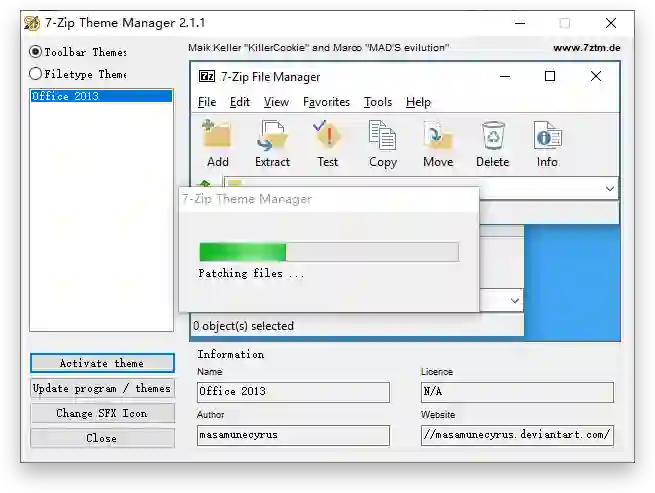Image resolution: width=655 pixels, height=493 pixels.
Task: Click the Extract toolbar icon
Action: [272, 135]
